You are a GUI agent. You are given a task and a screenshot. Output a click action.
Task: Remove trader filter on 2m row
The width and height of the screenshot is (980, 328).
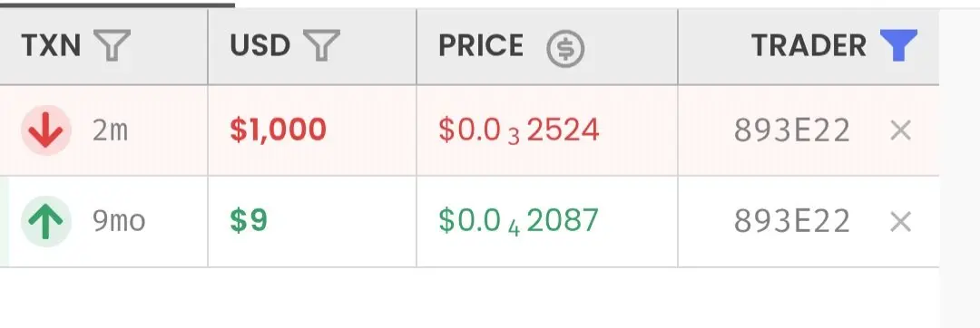(x=900, y=131)
